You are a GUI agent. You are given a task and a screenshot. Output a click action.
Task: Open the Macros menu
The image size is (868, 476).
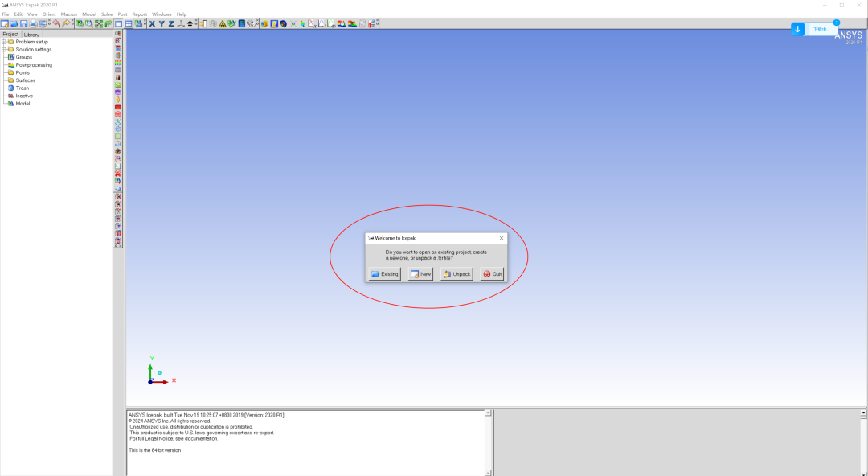click(69, 14)
